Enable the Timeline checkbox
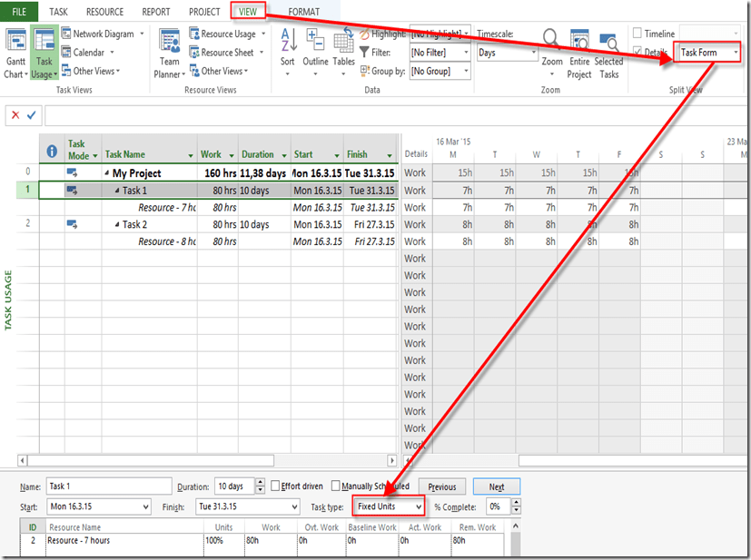This screenshot has height=560, width=751. [x=637, y=34]
